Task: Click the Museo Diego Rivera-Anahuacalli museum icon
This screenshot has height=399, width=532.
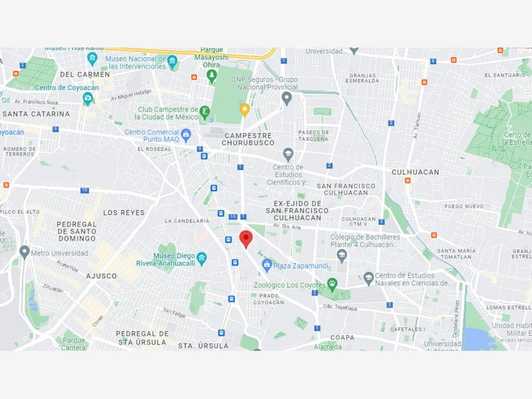Action: click(x=201, y=259)
